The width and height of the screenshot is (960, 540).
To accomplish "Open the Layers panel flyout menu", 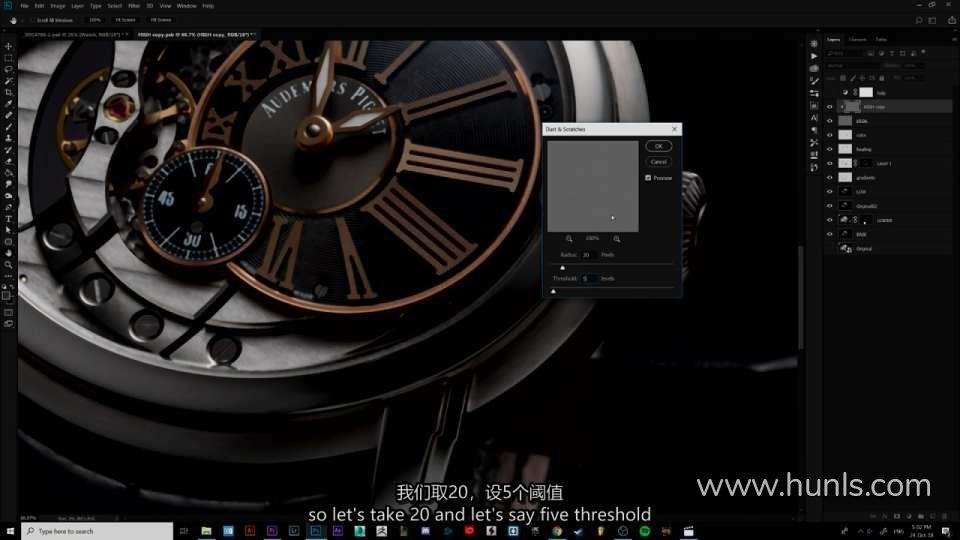I will [x=954, y=39].
